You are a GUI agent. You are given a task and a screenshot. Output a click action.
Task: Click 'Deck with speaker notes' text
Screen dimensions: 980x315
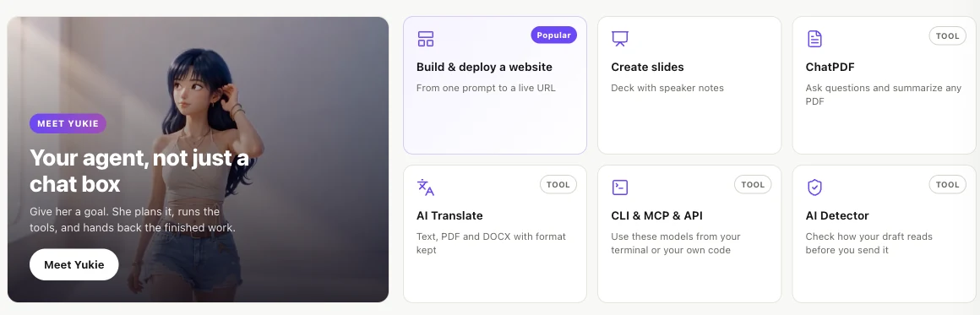tap(667, 88)
